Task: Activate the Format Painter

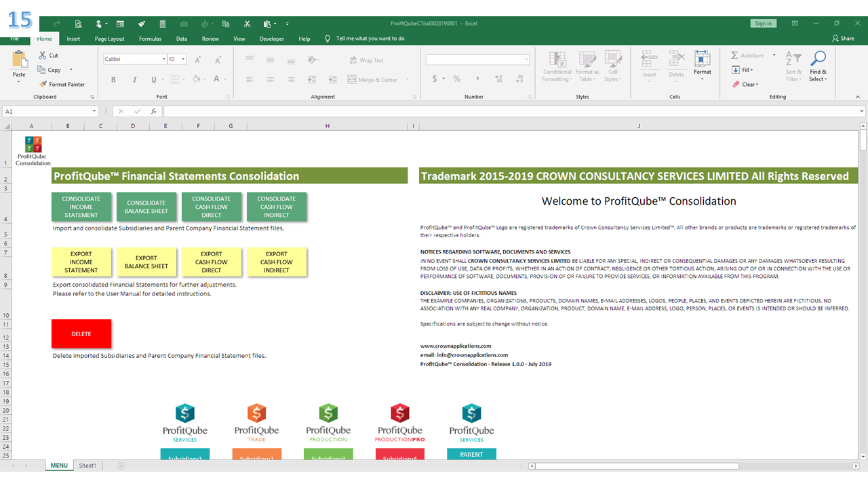Action: [x=62, y=84]
